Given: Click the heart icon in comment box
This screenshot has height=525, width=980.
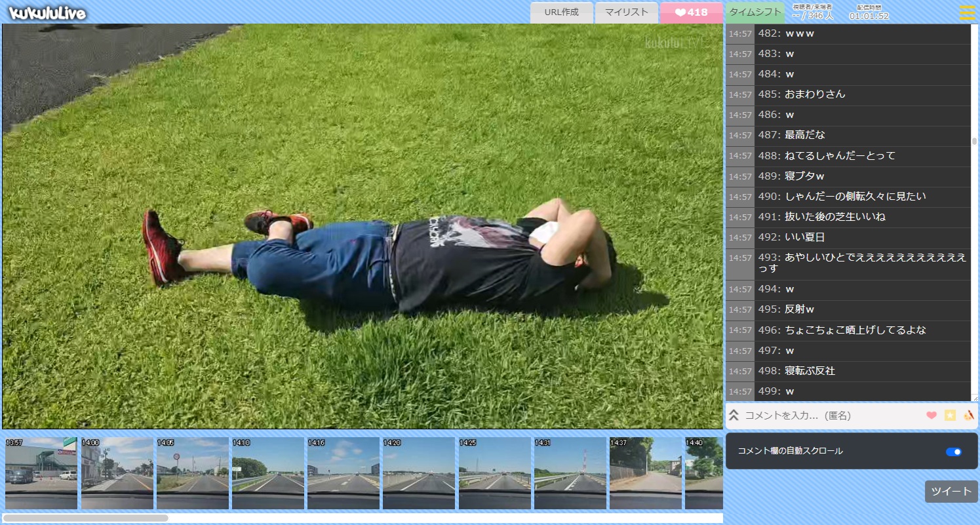Looking at the screenshot, I should [x=931, y=415].
